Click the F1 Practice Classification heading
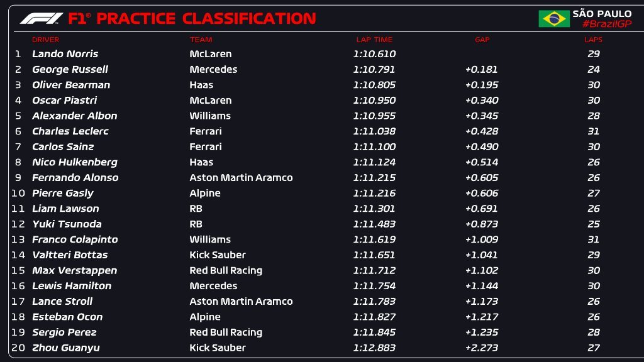Viewport: 644px width, 362px height. click(192, 18)
